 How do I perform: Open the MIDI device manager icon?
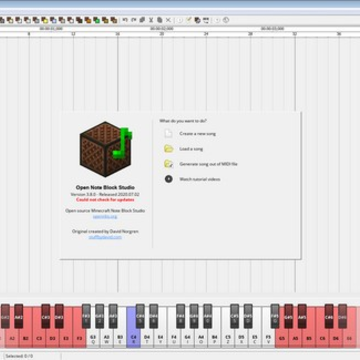tap(206, 20)
